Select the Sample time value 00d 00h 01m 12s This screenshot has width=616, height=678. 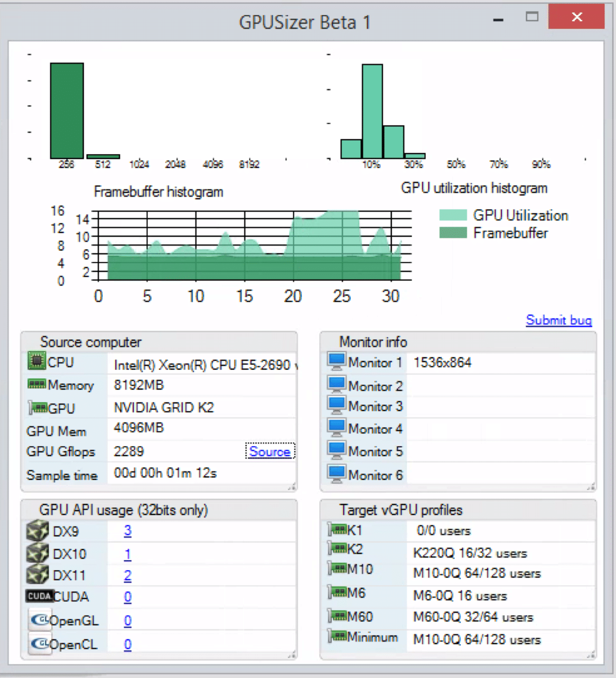[x=165, y=473]
